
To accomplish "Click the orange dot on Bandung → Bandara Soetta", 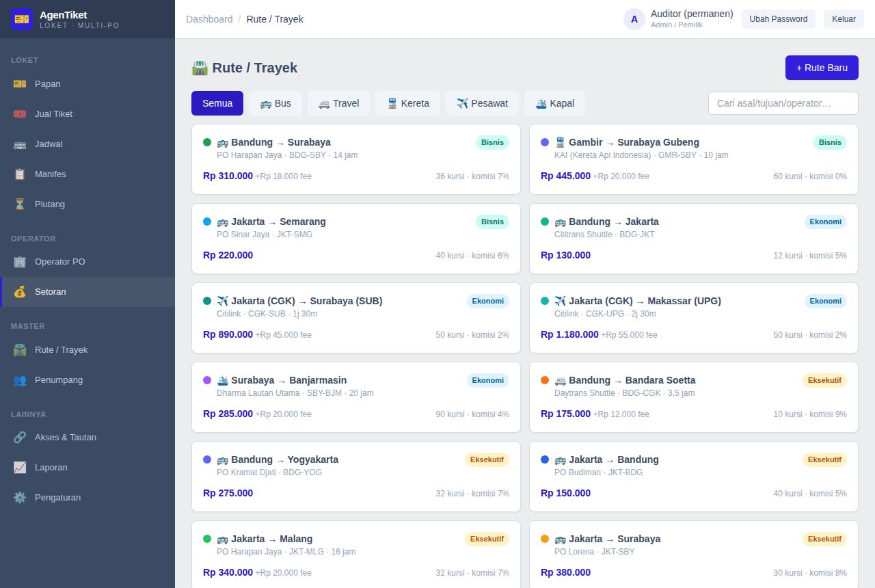I will click(x=545, y=380).
